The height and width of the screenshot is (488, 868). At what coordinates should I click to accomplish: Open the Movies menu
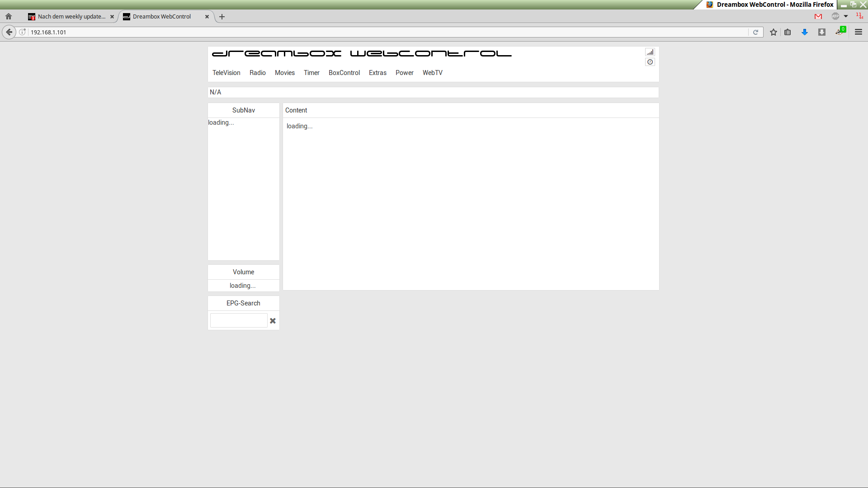point(285,73)
